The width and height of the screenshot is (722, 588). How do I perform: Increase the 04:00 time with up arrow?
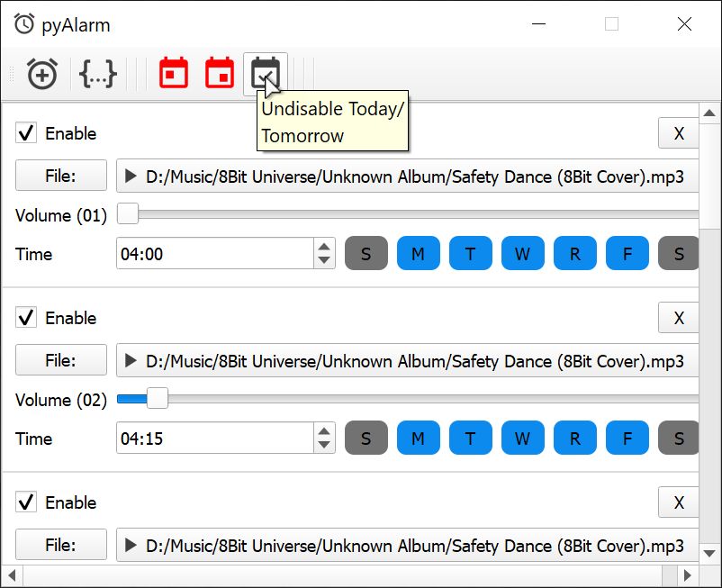[x=324, y=247]
